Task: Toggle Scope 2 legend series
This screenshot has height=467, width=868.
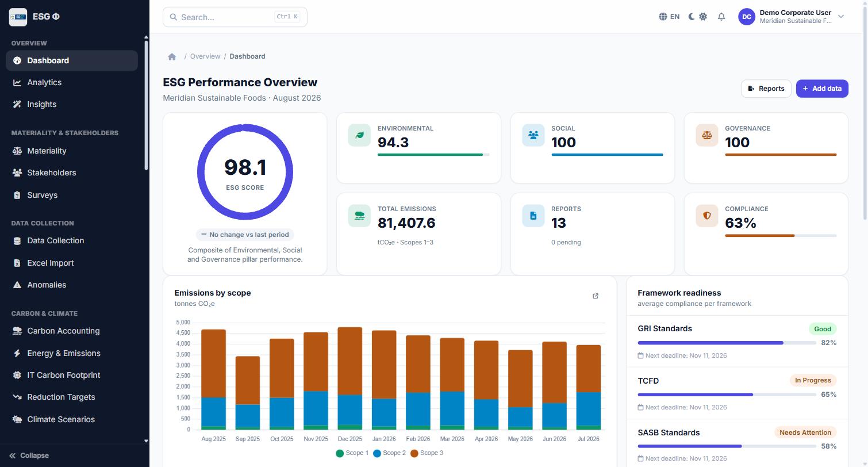Action: (389, 453)
